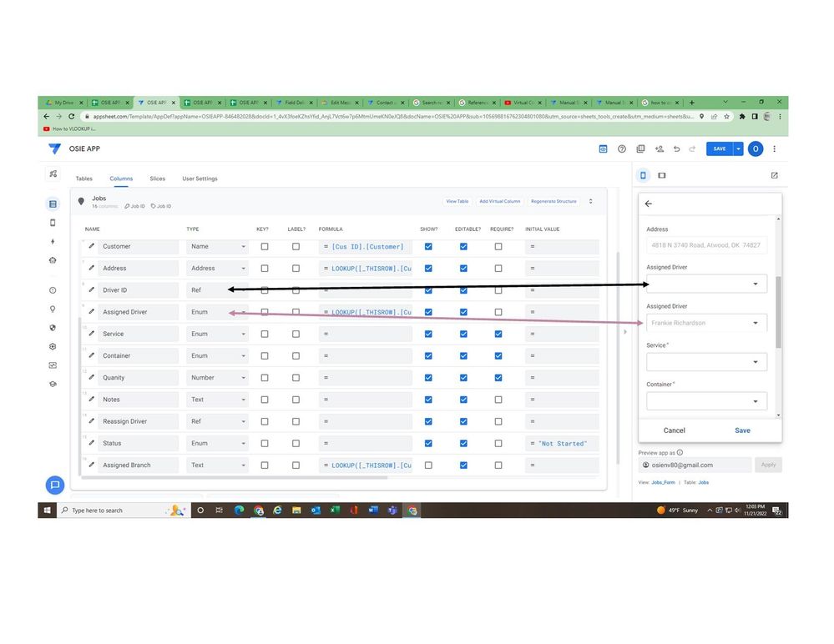Open the Data section in left sidebar

click(53, 204)
